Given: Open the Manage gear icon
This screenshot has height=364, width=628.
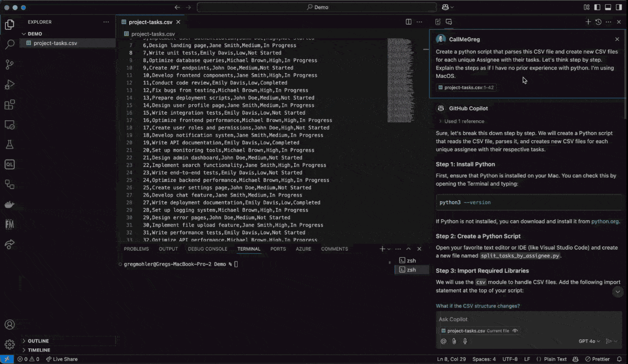Looking at the screenshot, I should click(9, 344).
